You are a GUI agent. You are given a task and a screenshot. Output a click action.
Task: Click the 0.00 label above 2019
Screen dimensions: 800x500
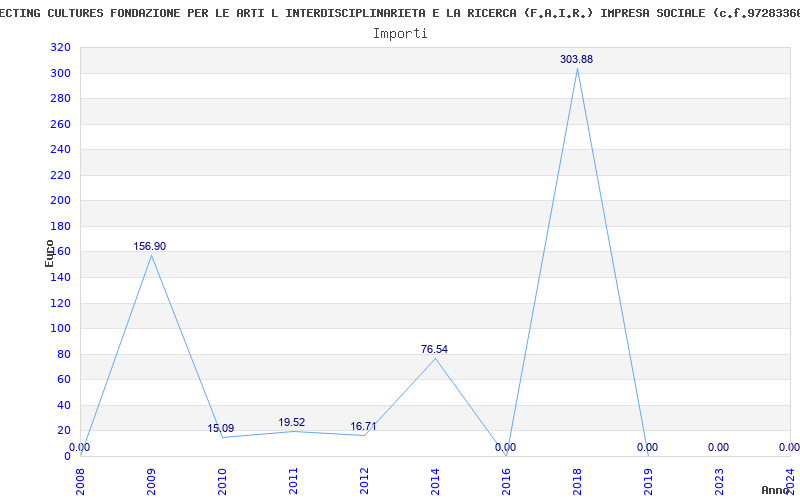[647, 447]
